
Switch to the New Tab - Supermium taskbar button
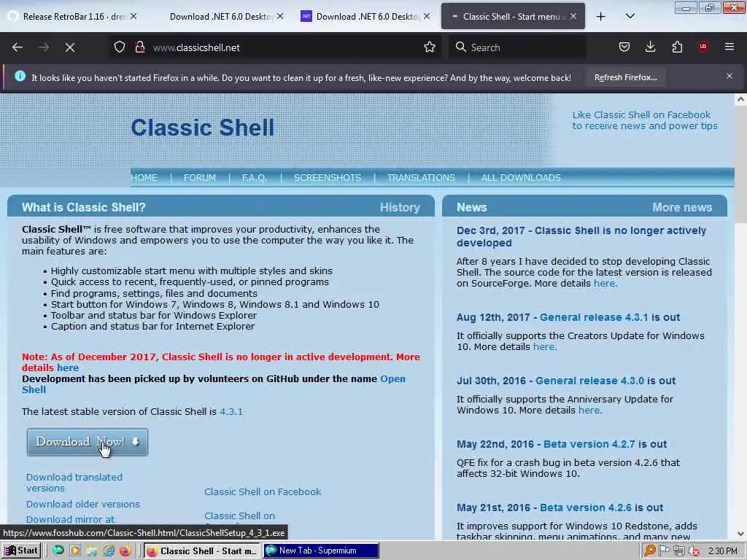tap(321, 551)
